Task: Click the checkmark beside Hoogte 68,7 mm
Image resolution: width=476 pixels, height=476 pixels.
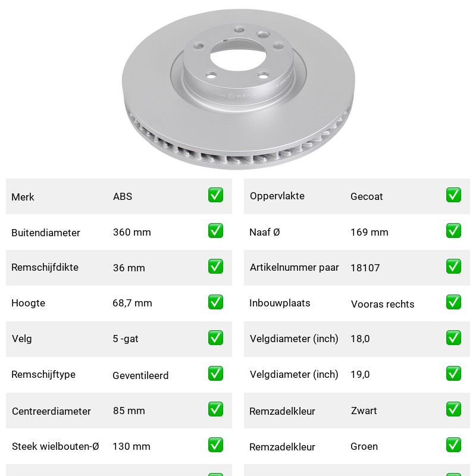Action: (x=215, y=302)
